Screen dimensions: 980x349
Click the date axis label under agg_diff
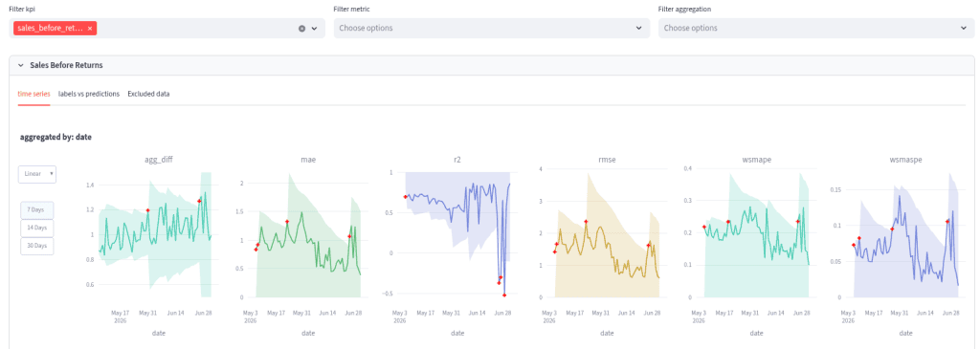[x=159, y=334]
